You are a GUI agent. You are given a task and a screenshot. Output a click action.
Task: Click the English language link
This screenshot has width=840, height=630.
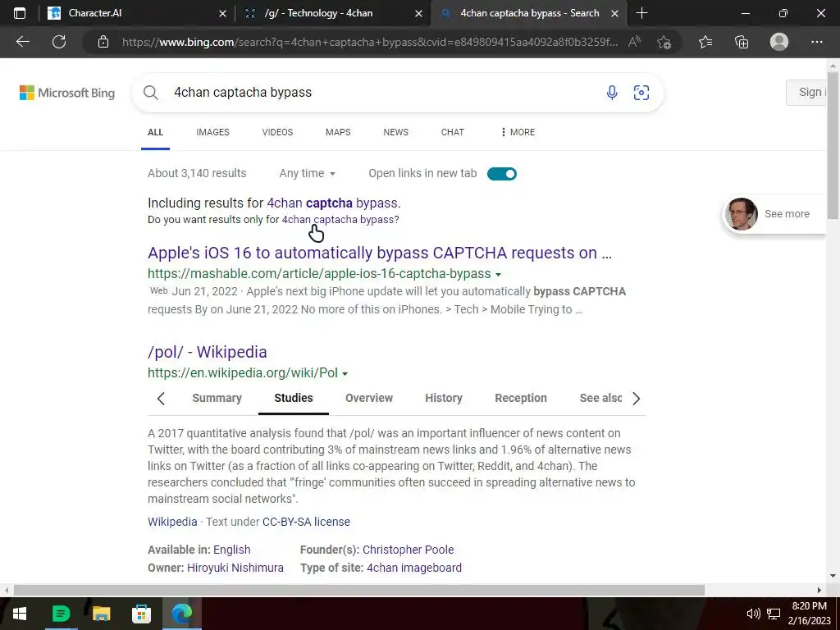click(x=231, y=550)
